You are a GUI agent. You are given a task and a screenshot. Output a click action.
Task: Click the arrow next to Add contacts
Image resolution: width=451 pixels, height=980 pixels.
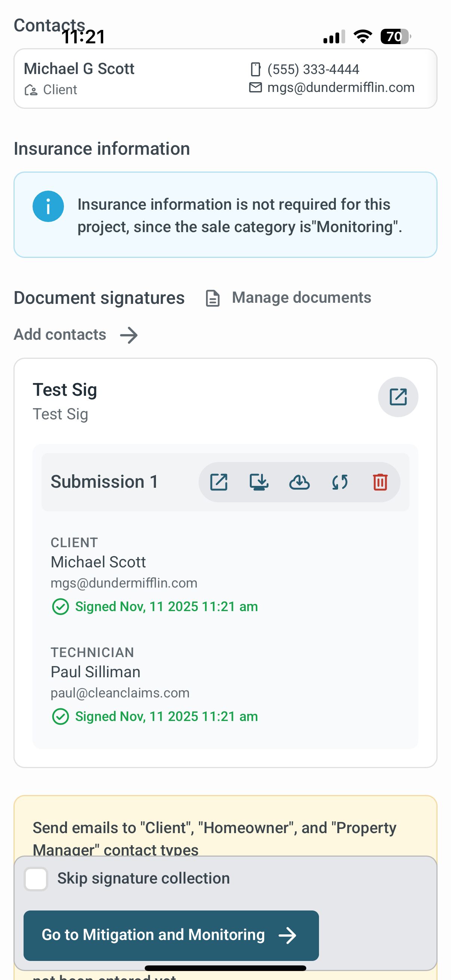[129, 335]
